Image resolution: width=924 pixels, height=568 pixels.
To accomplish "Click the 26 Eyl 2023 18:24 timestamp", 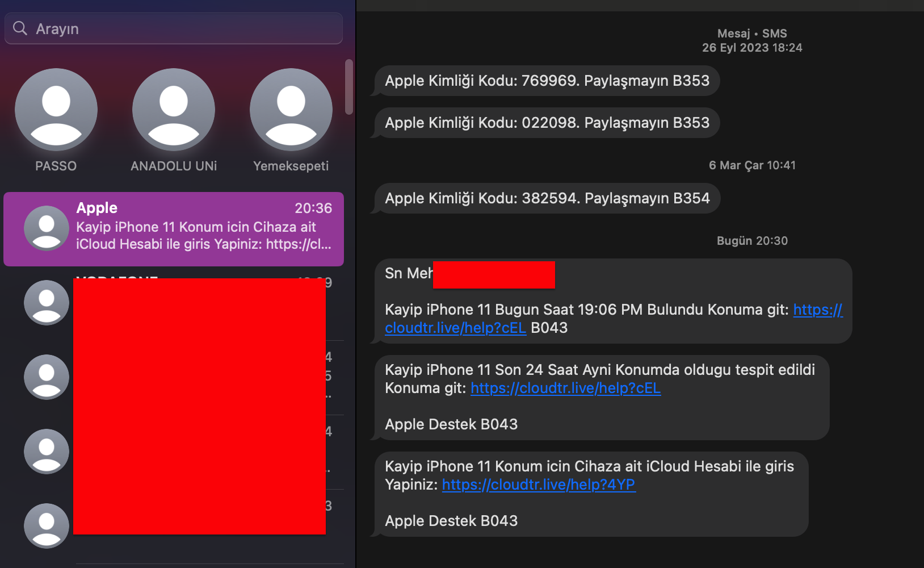I will (752, 48).
